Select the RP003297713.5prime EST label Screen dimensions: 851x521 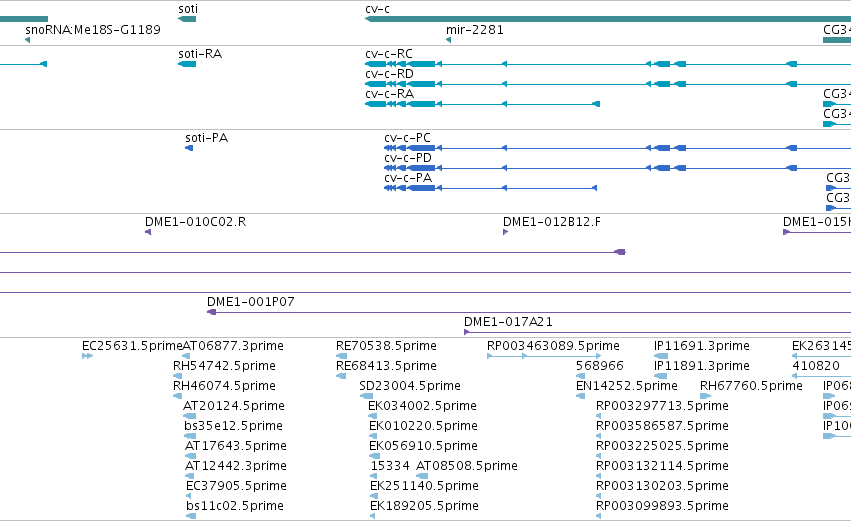point(662,406)
